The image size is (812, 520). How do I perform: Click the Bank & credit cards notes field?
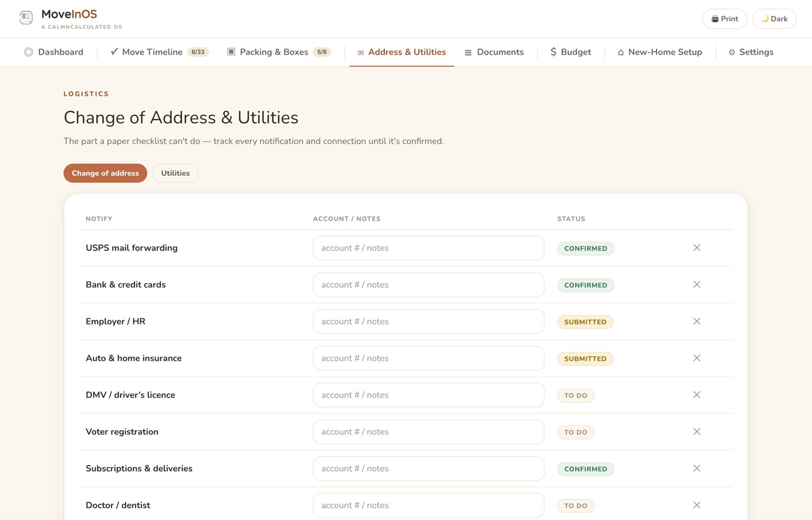click(429, 285)
